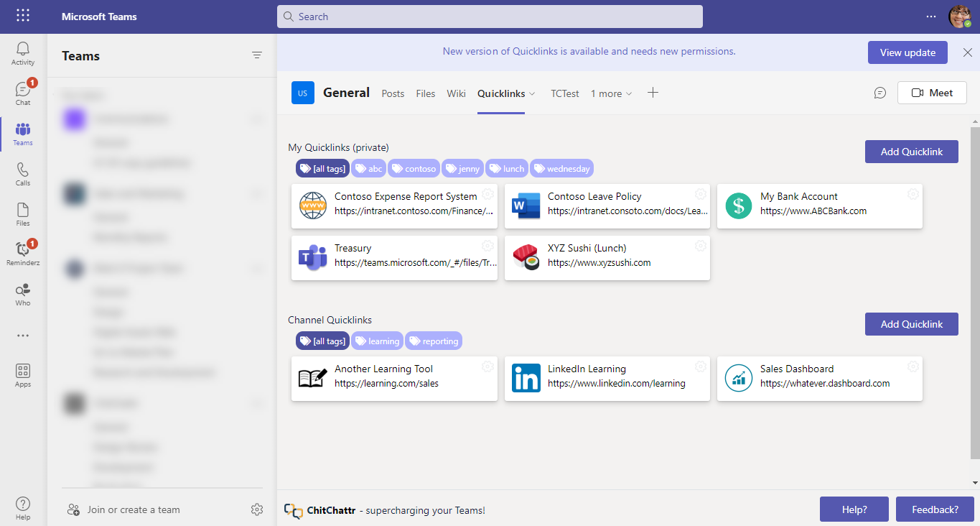Image resolution: width=980 pixels, height=526 pixels.
Task: Toggle the abc tag filter
Action: coord(368,169)
